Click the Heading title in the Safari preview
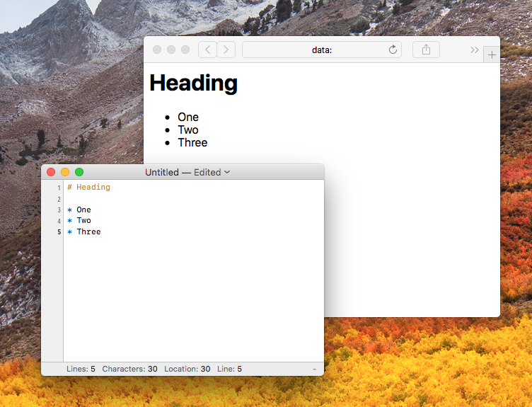 point(193,83)
